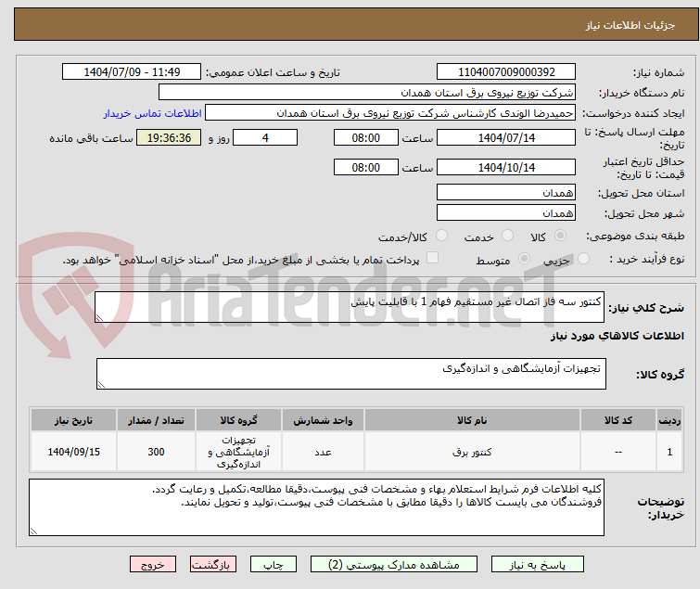Click the تجهیزات آزمایشگاهی و اندازه‌گیری table cell
This screenshot has height=589, width=700.
[238, 452]
